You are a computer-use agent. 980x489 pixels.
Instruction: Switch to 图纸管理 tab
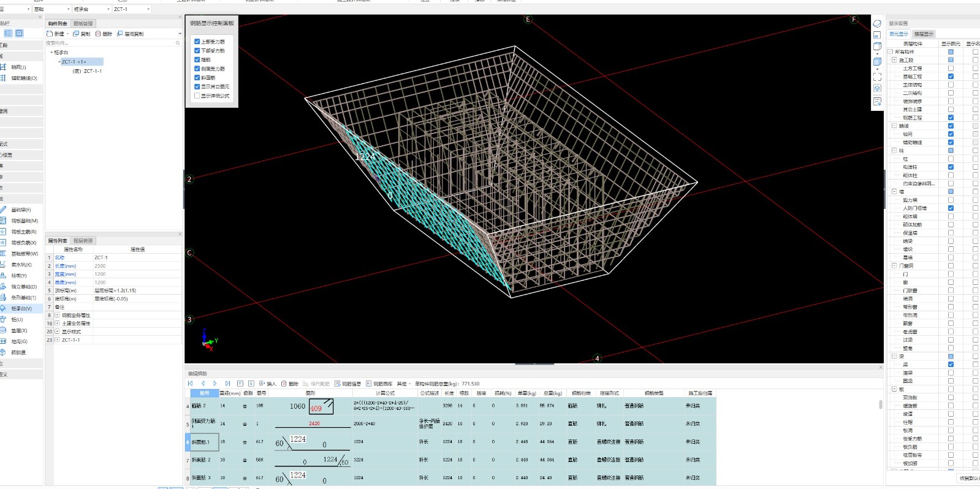coord(83,24)
